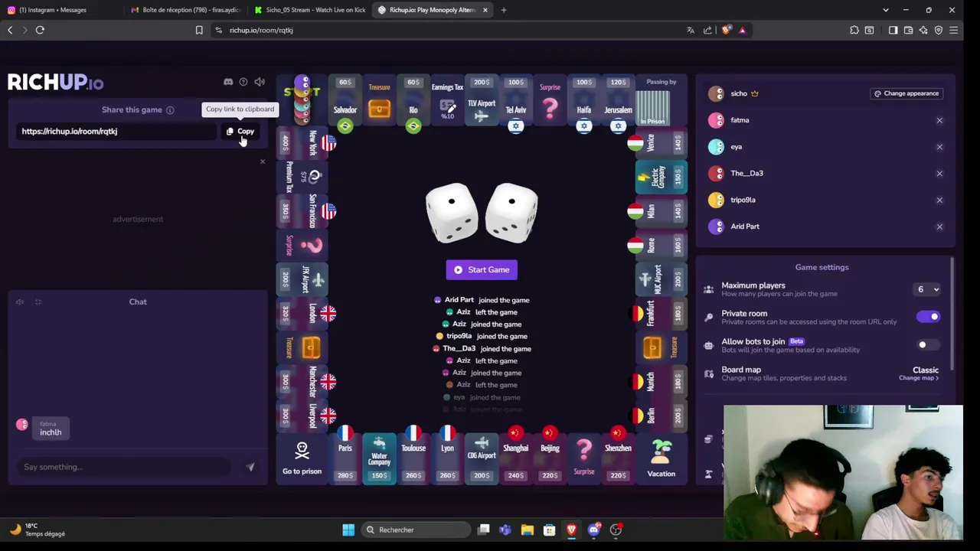Select the Premium Tax tile
The height and width of the screenshot is (551, 980).
coord(302,177)
